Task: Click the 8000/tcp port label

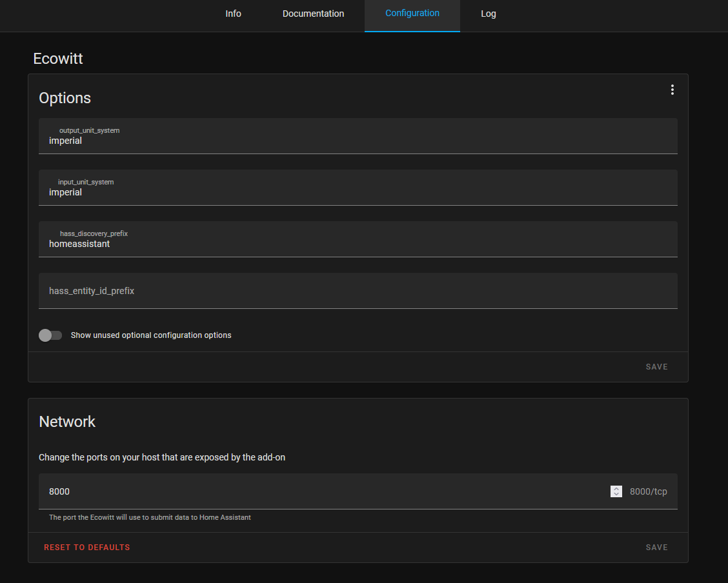Action: pyautogui.click(x=647, y=491)
